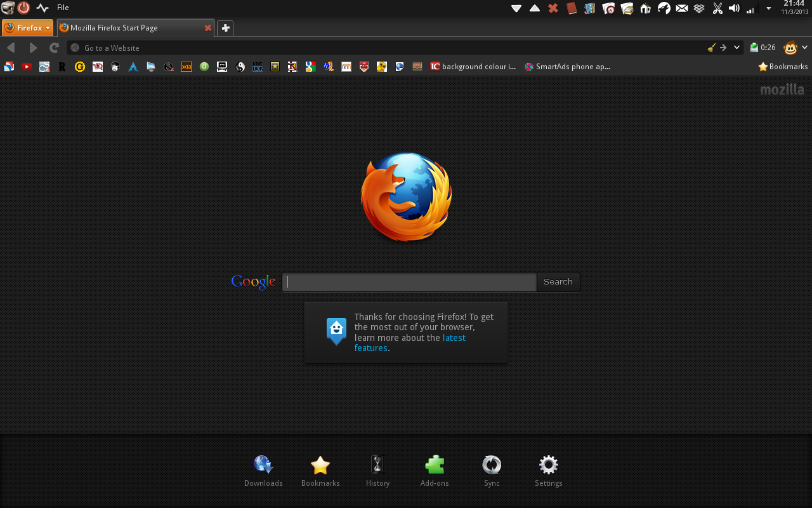The height and width of the screenshot is (508, 812).
Task: Open the red book icon in panel
Action: (572, 8)
